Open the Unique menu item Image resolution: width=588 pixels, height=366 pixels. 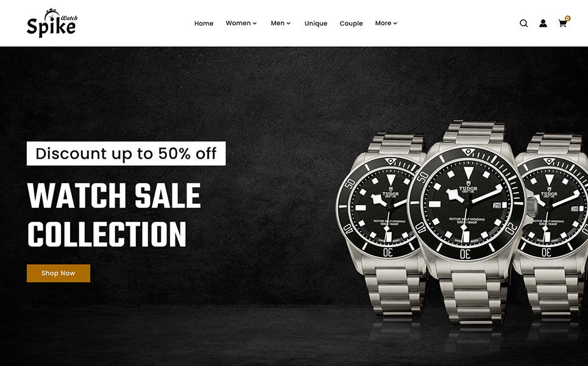(x=316, y=23)
